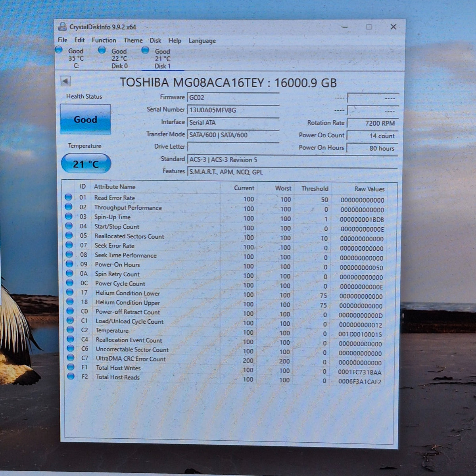Click the Reallocated Sectors Count status icon
The image size is (476, 476).
tap(69, 235)
